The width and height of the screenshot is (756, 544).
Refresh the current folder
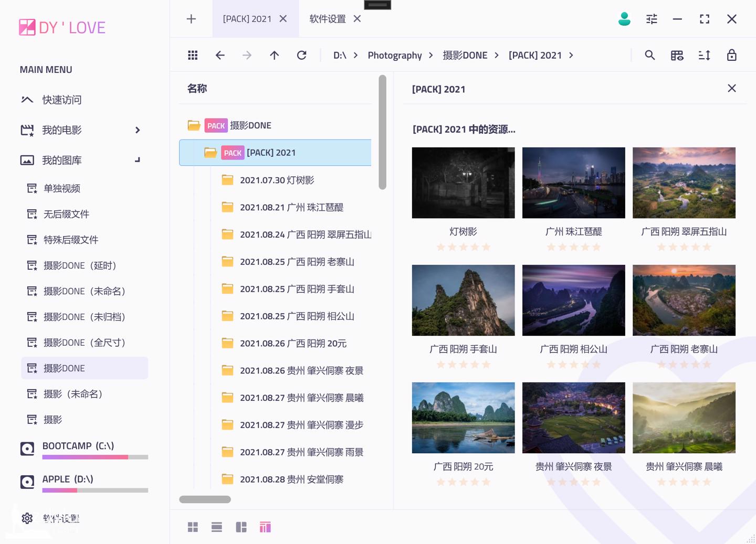(301, 55)
